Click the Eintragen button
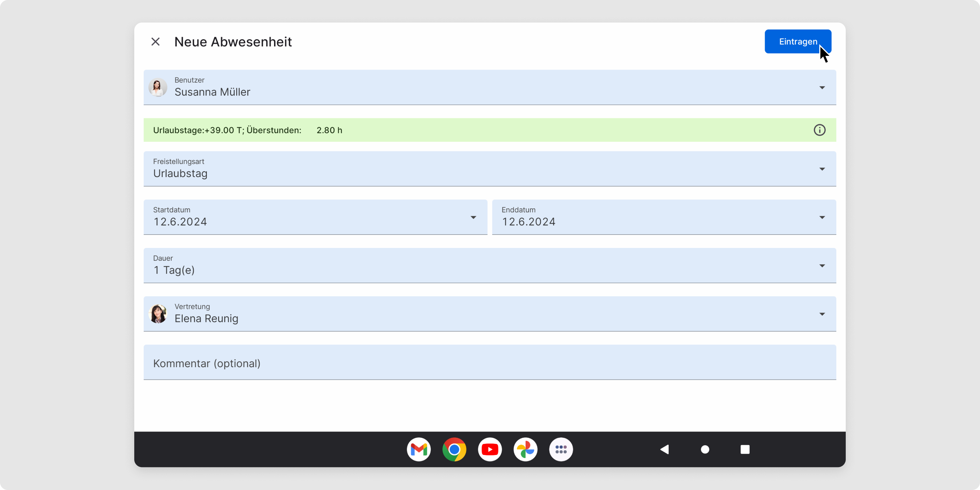The width and height of the screenshot is (980, 490). [x=797, y=41]
